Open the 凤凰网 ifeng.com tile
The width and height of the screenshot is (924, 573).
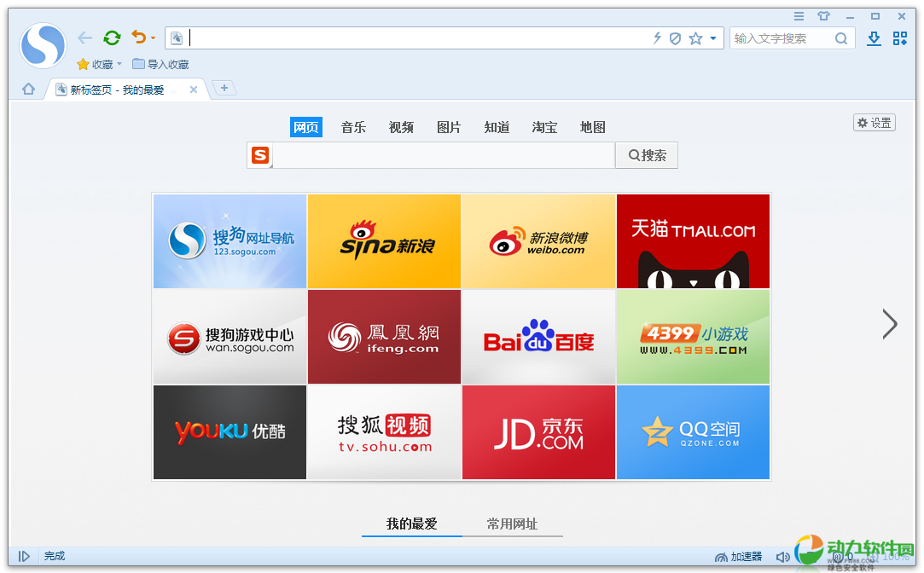tap(384, 337)
